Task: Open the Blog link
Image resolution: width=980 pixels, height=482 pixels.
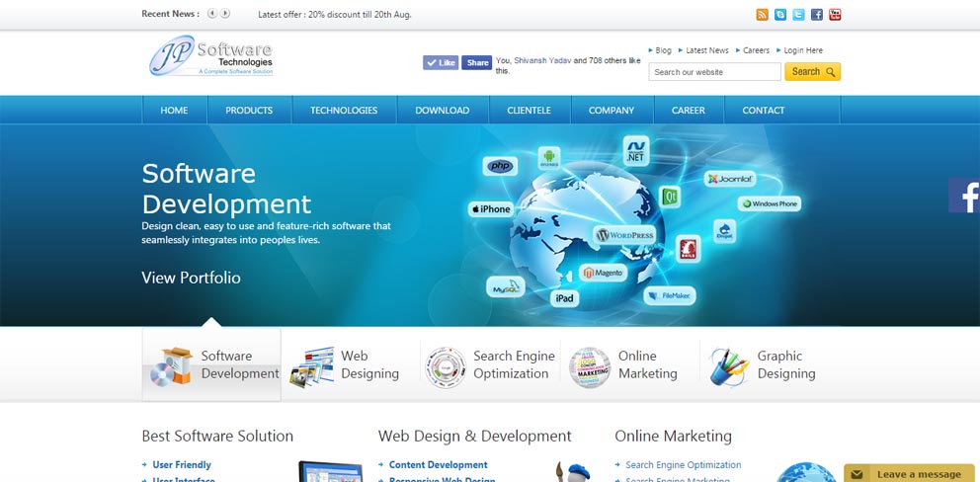Action: 664,50
